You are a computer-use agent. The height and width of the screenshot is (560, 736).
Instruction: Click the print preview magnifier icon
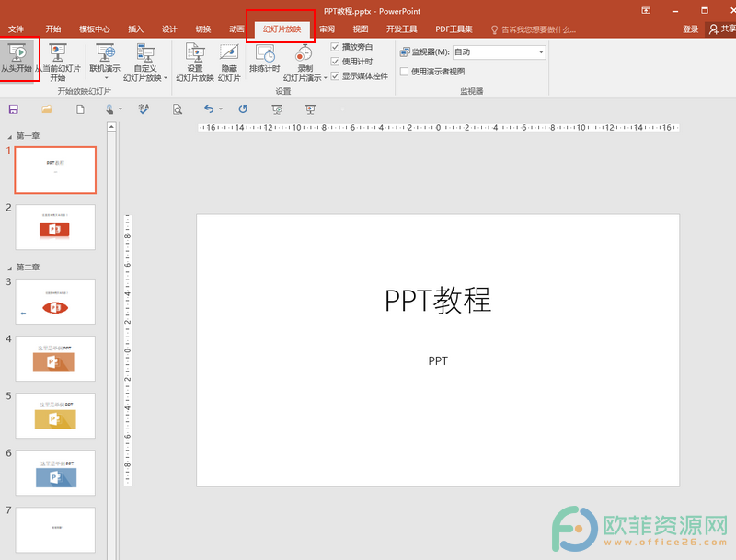click(x=178, y=109)
